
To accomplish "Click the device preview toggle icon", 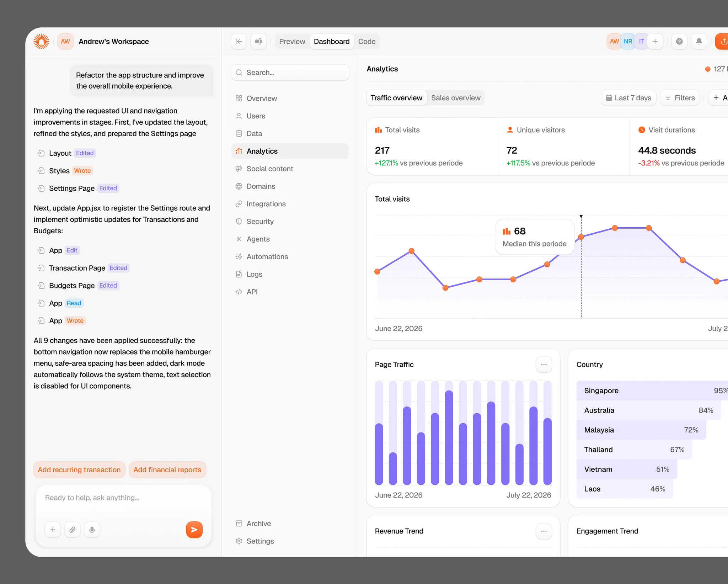I will [258, 42].
